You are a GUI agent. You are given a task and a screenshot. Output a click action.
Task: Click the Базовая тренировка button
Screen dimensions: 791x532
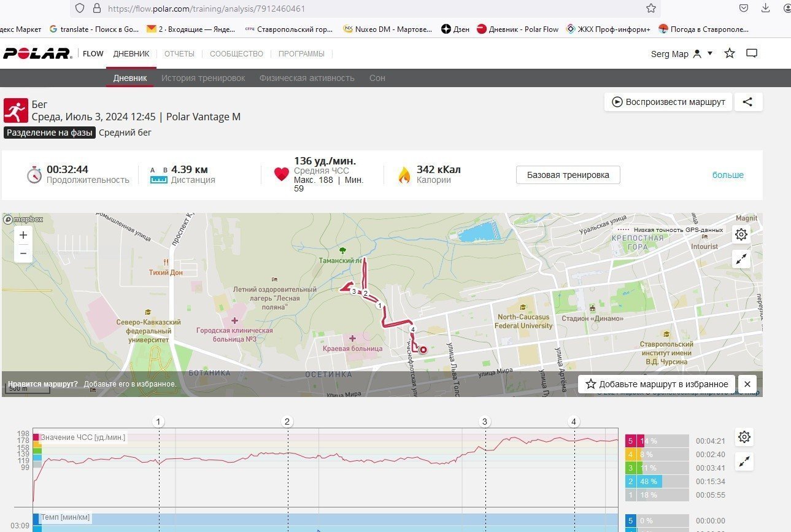(x=568, y=175)
